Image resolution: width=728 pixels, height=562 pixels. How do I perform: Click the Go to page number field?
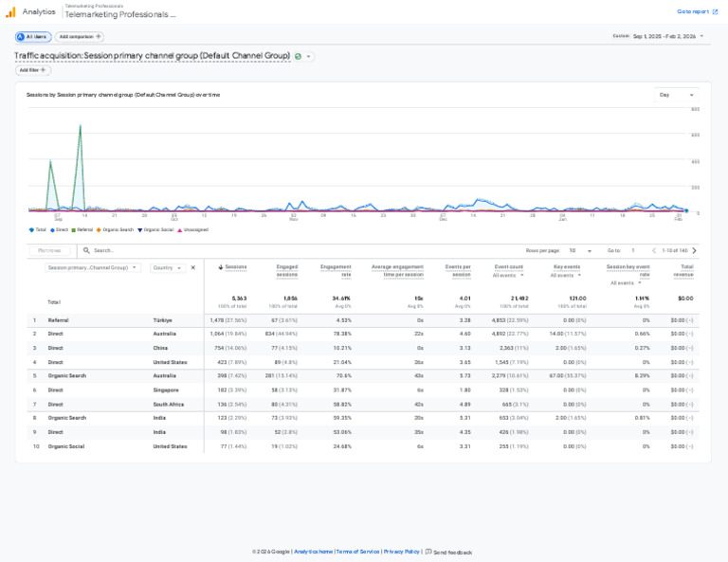coord(633,250)
